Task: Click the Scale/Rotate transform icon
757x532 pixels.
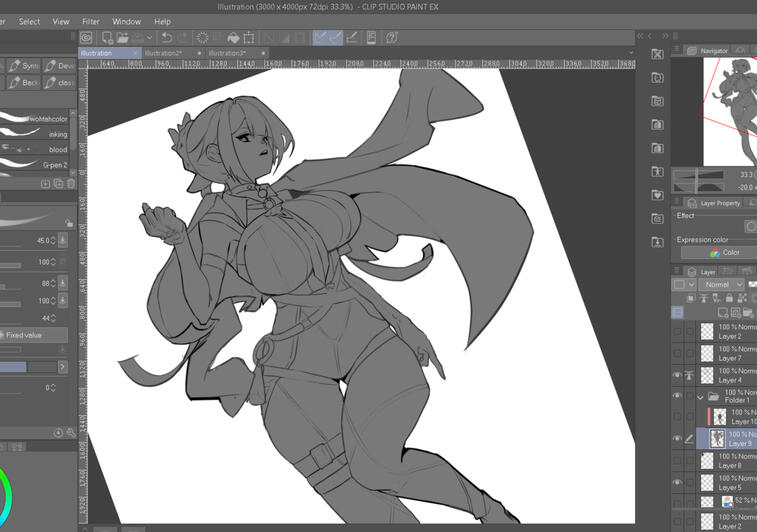Action: point(249,38)
